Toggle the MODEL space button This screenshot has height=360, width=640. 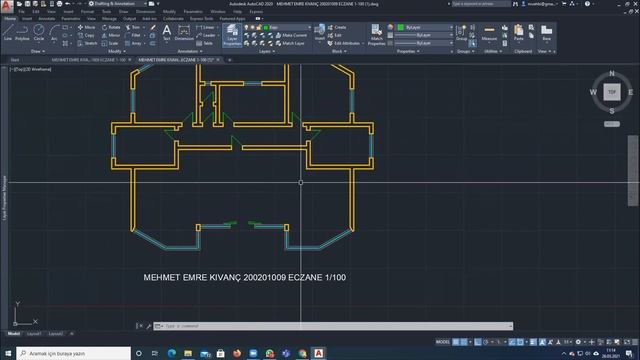click(442, 342)
